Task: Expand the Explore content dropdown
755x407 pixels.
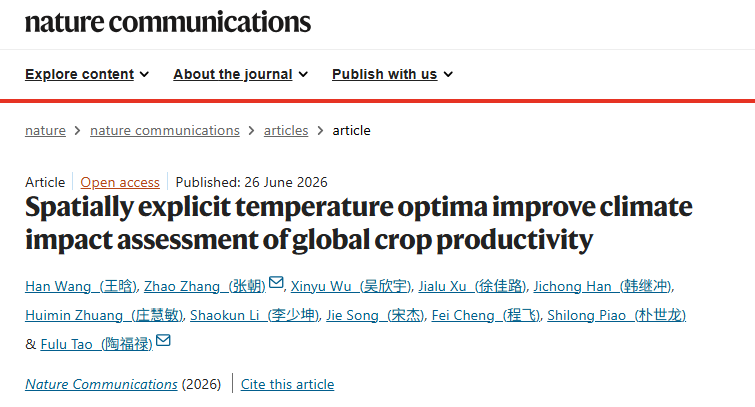Action: click(87, 74)
